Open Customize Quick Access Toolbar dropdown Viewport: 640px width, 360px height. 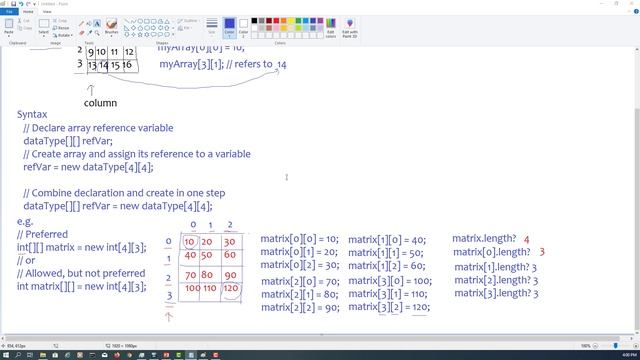[34, 4]
